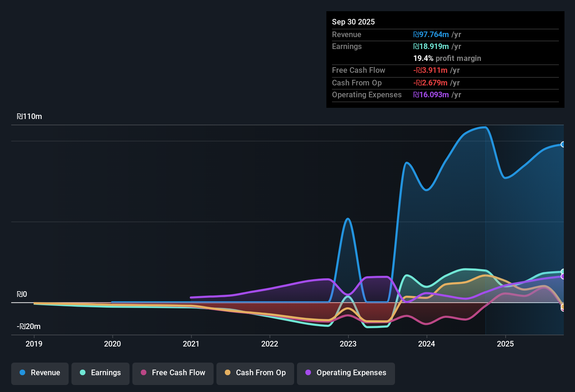
Task: Select the Free Cash Flow pink dot icon
Action: pos(143,373)
